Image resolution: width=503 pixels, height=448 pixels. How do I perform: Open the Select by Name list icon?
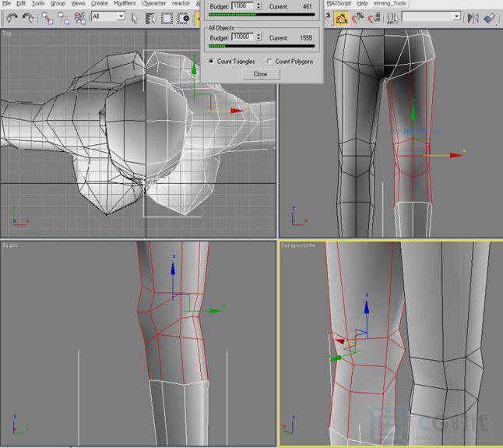point(150,18)
